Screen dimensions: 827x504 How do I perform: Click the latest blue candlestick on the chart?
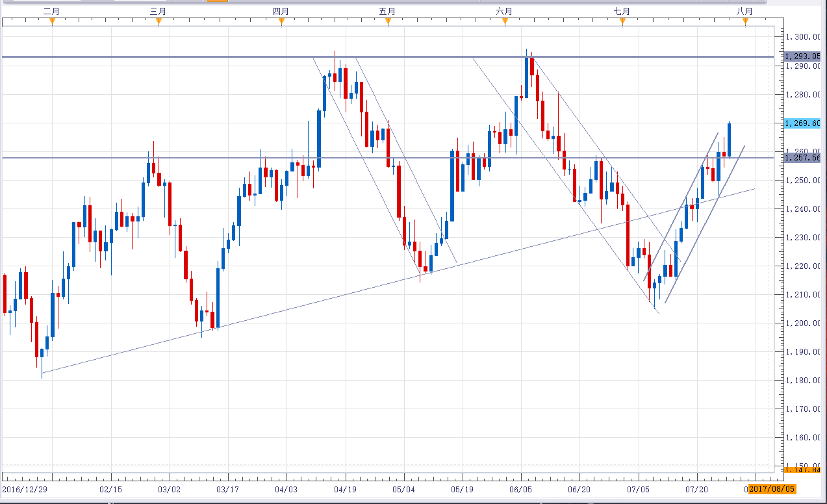(730, 139)
